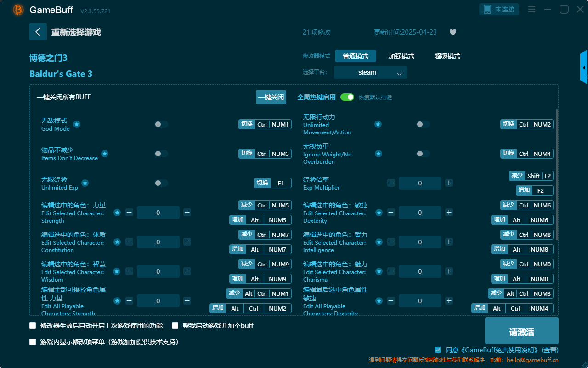Click in Exp Multiplier value field
This screenshot has width=588, height=368.
(x=420, y=183)
